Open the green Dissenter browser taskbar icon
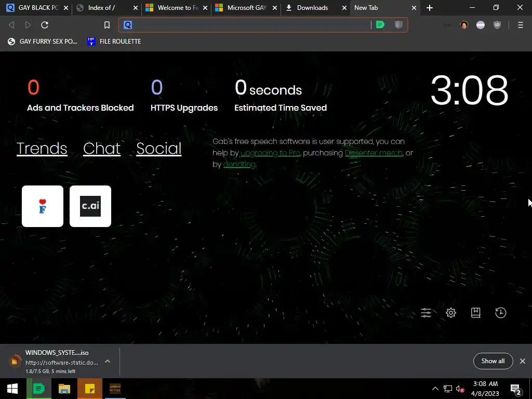The height and width of the screenshot is (399, 532). pyautogui.click(x=38, y=389)
